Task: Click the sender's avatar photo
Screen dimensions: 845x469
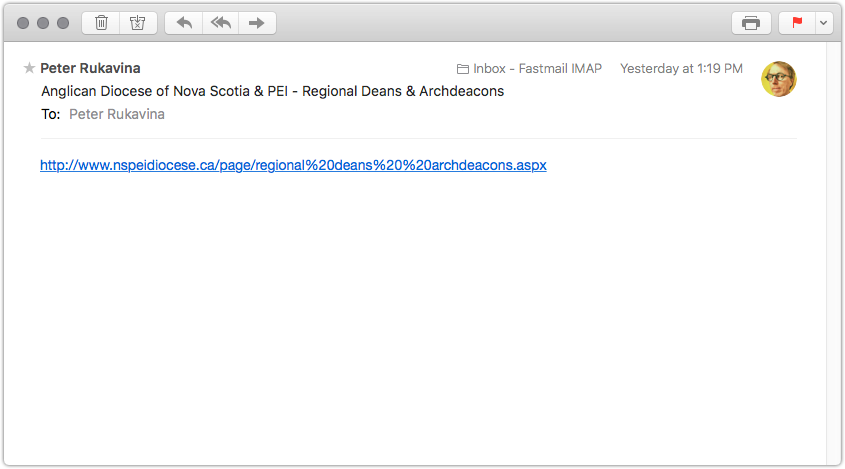Action: (779, 79)
